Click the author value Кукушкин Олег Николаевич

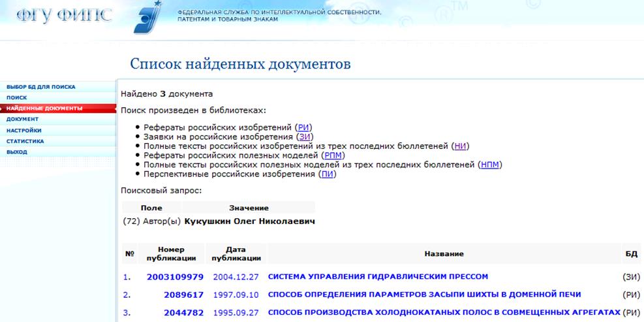(x=250, y=221)
